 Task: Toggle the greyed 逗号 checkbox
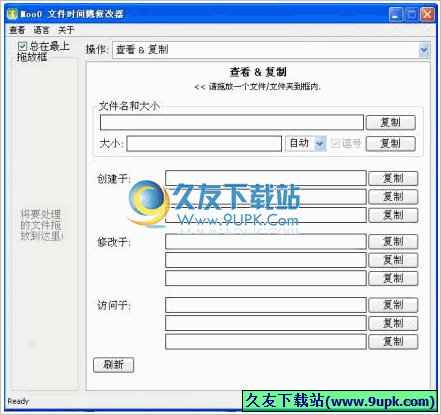(335, 143)
